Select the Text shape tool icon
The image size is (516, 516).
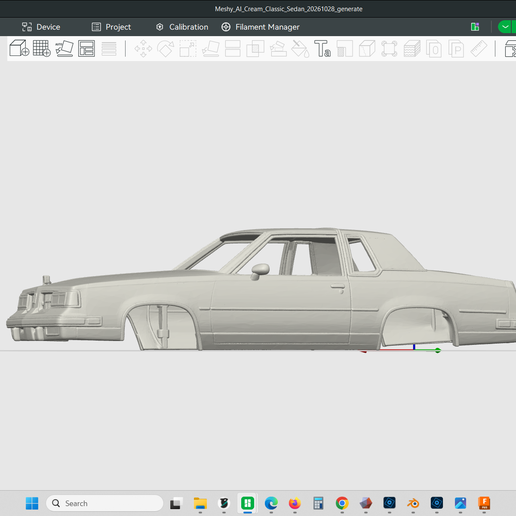(322, 49)
